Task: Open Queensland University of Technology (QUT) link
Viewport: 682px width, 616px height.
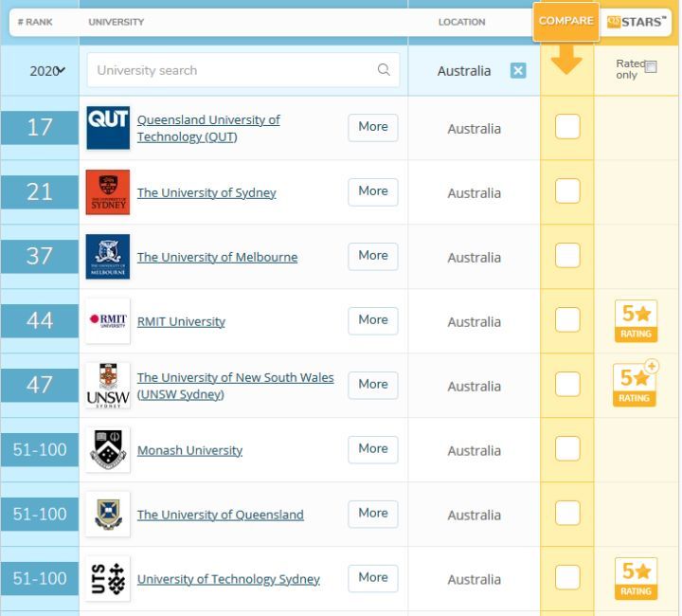Action: click(x=208, y=128)
